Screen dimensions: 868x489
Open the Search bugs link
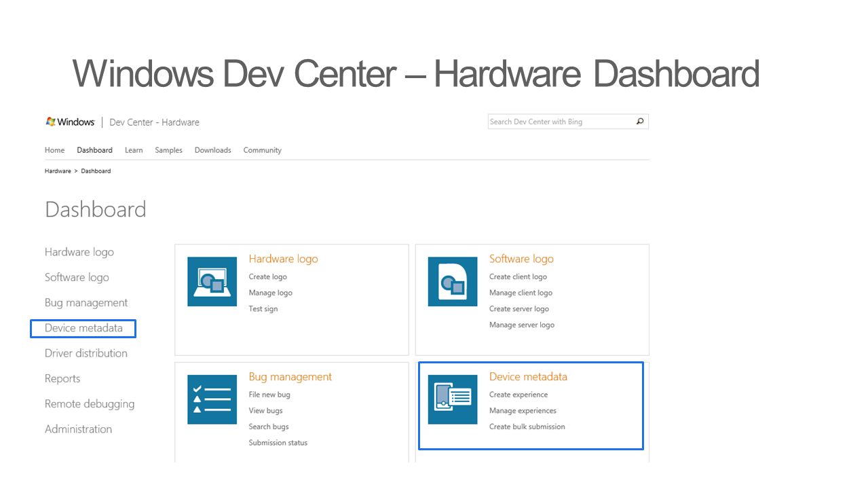coord(269,427)
